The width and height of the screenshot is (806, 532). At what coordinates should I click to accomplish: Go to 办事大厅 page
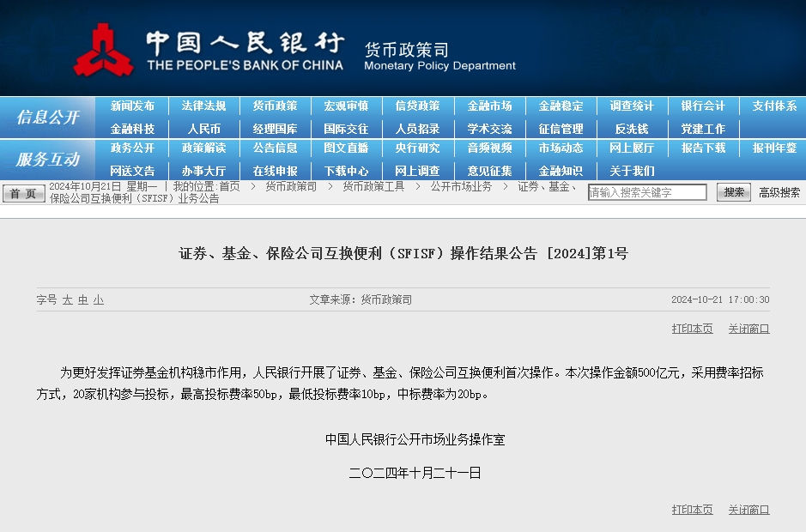(203, 171)
